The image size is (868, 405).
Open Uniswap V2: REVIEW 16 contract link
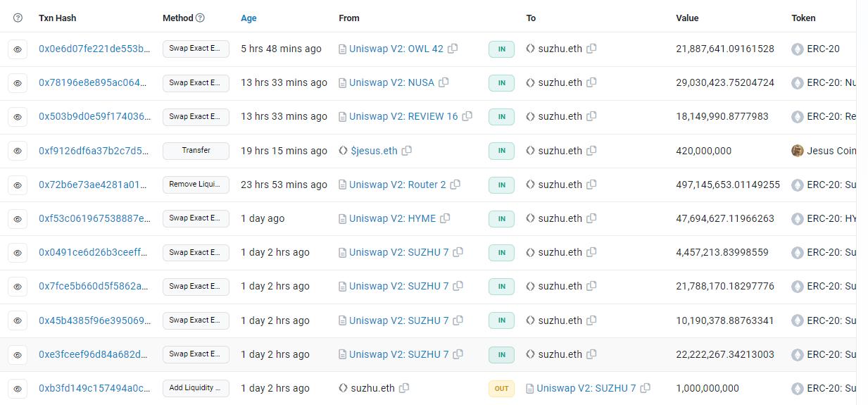[x=403, y=116]
